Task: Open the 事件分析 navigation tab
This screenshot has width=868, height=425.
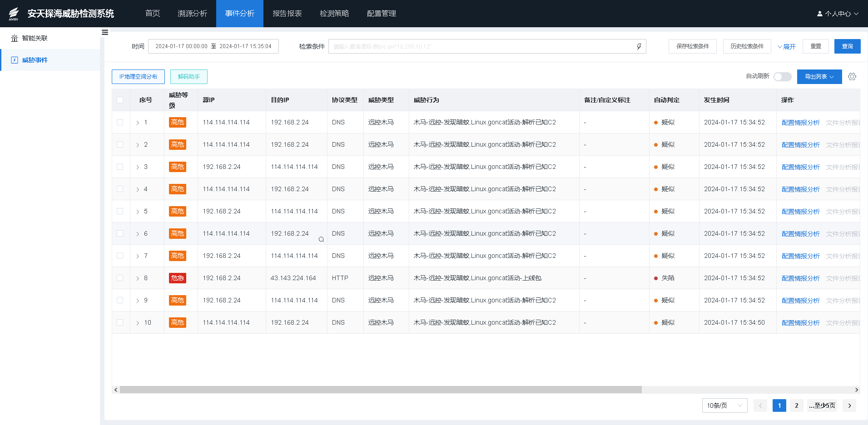Action: [x=240, y=14]
